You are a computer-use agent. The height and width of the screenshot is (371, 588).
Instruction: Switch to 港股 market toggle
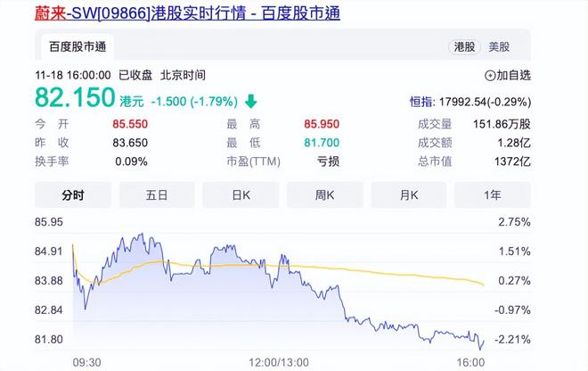[465, 47]
